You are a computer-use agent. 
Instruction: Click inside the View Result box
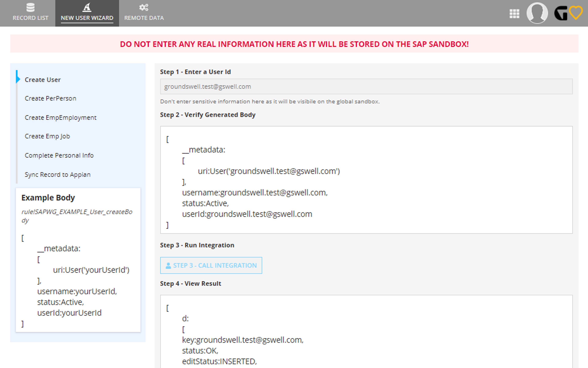tap(366, 332)
